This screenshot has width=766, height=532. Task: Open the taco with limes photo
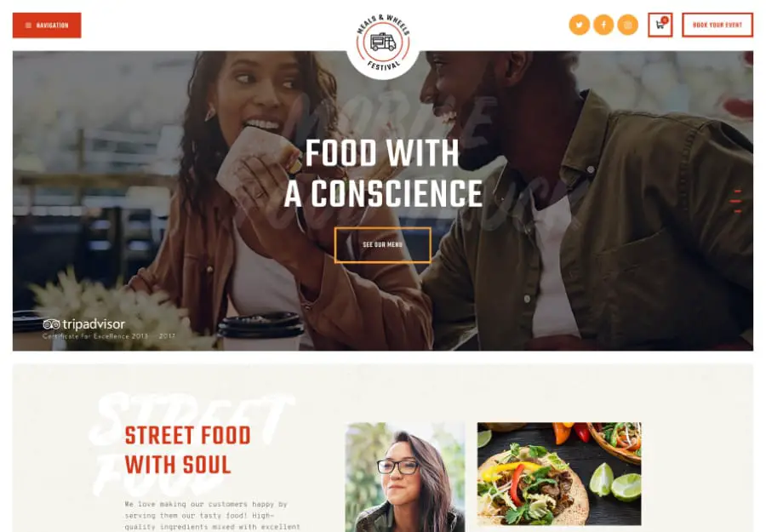[559, 474]
